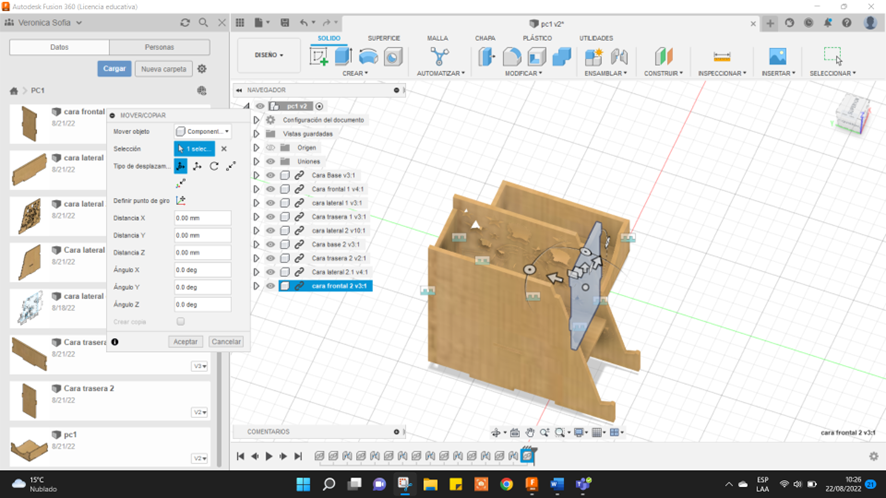Click the Nueva carpeta button
Screen dimensions: 886x498
[x=164, y=69]
